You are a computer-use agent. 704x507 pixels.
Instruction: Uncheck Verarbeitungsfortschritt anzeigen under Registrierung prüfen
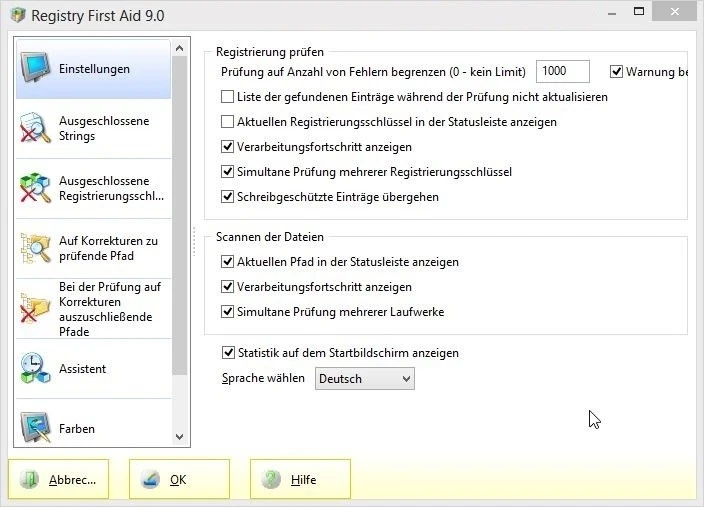pos(227,146)
